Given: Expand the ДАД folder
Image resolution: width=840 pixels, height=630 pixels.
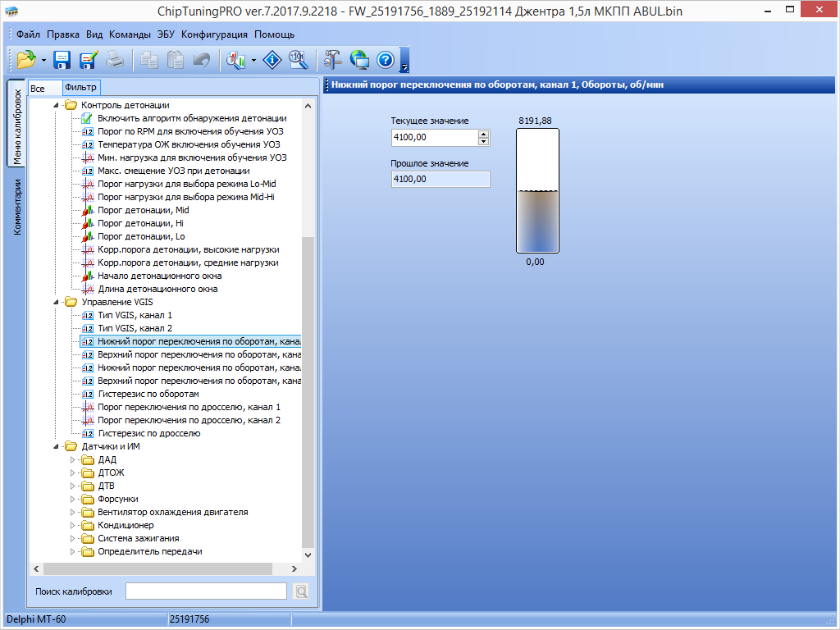Looking at the screenshot, I should coord(72,459).
